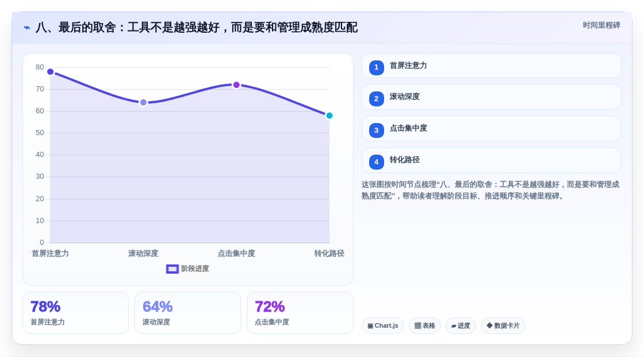
Task: Open the 转化路径 milestone row
Action: click(x=491, y=160)
